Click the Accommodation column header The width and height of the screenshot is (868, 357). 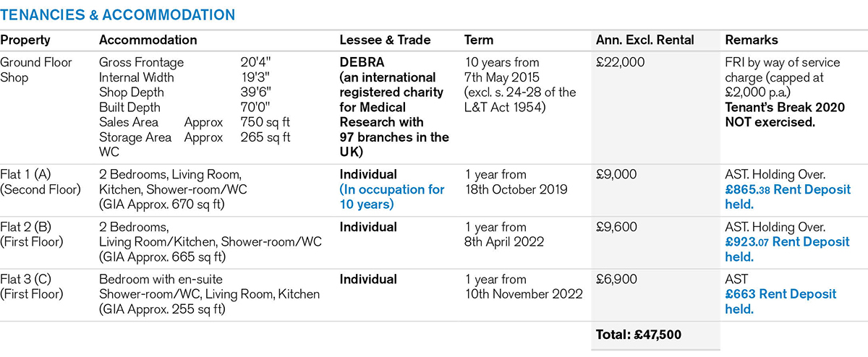pyautogui.click(x=148, y=40)
